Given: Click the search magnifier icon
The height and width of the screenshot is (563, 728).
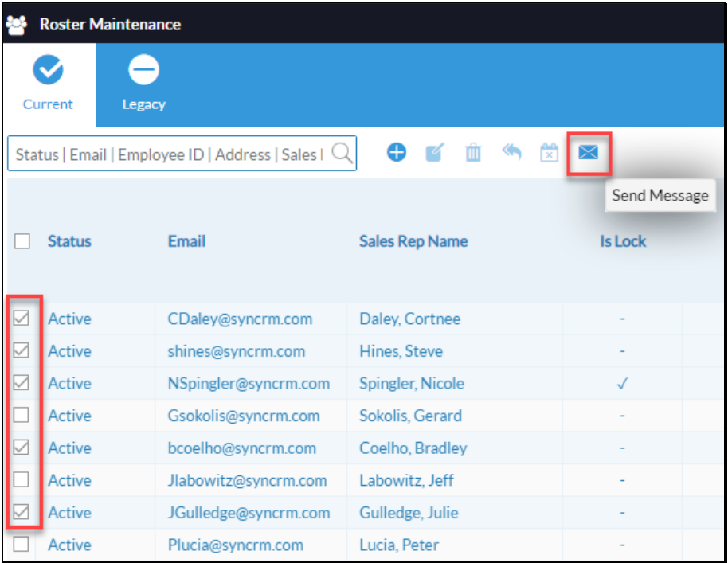Looking at the screenshot, I should [x=342, y=153].
